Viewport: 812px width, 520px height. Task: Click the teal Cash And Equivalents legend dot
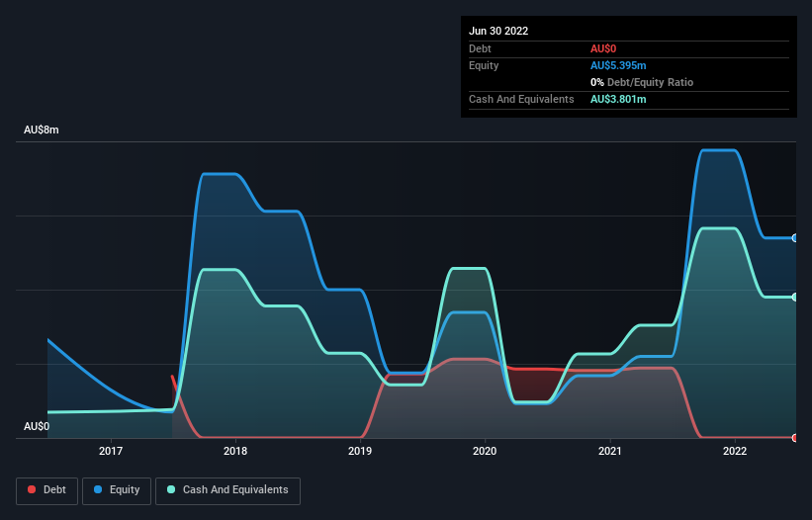[171, 489]
